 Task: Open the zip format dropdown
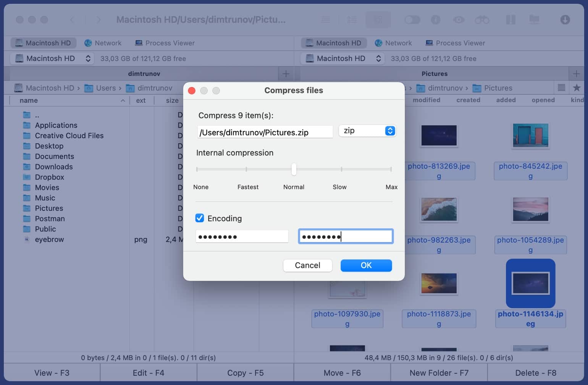367,131
